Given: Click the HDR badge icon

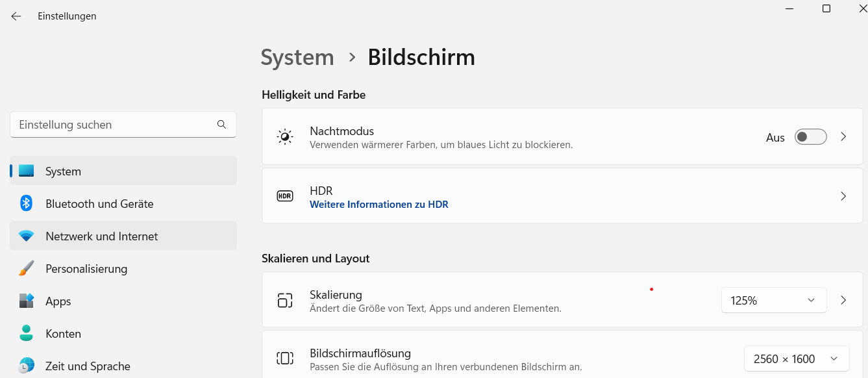Looking at the screenshot, I should click(284, 196).
